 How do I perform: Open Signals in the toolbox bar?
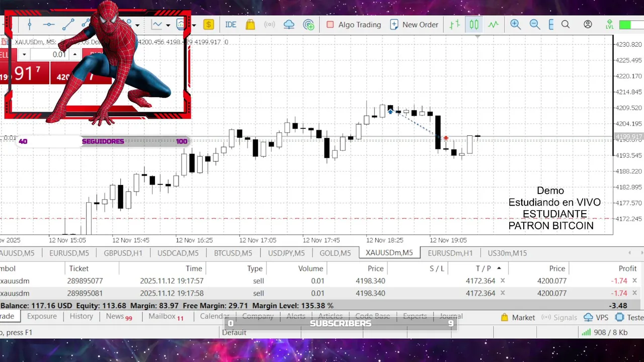[559, 318]
